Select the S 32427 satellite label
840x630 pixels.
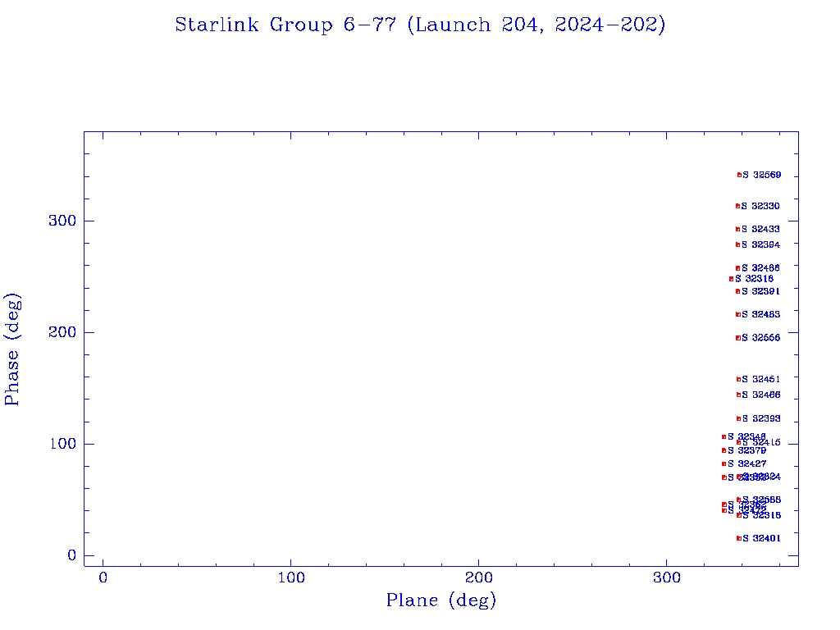[x=746, y=464]
